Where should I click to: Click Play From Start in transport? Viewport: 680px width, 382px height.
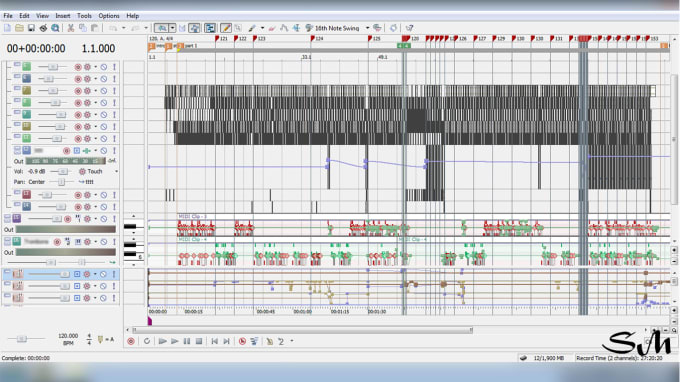click(x=163, y=341)
